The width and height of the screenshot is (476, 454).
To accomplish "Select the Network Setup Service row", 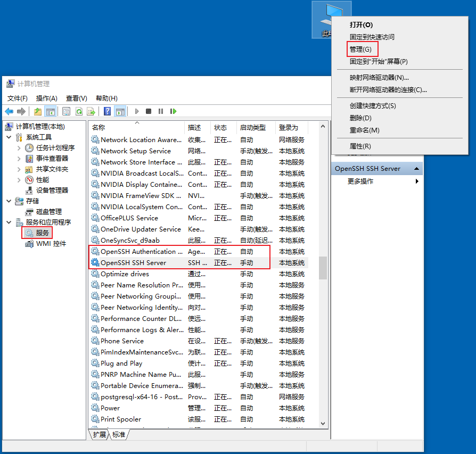I will click(199, 151).
